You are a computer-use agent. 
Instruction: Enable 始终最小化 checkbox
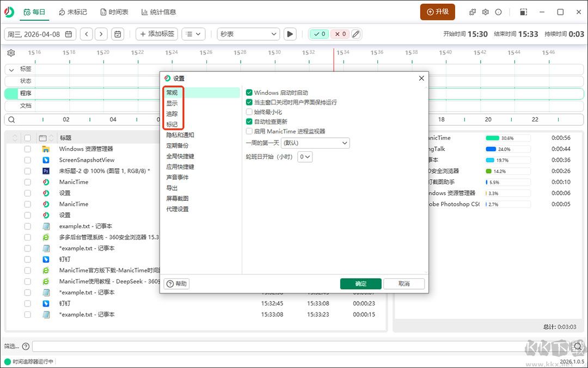click(249, 112)
